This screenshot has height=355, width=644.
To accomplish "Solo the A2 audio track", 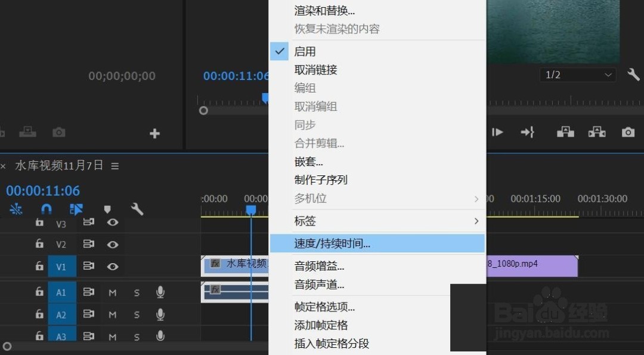I will point(137,315).
